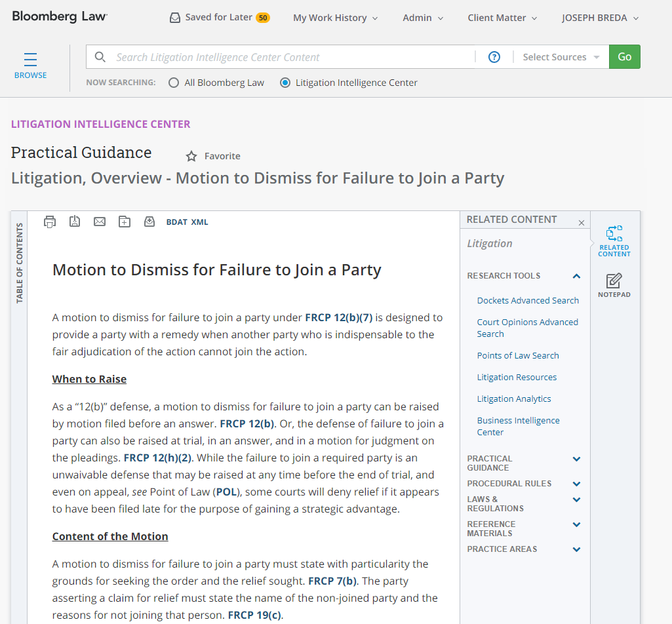Open the Select Sources dropdown
Screen dimensions: 672x624
pos(561,57)
